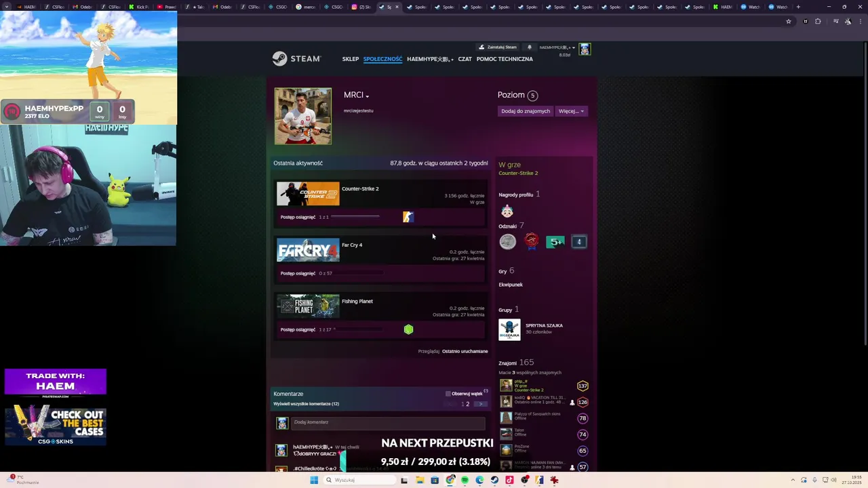Click the Wyszukaj taskbar search box
The width and height of the screenshot is (868, 488).
pyautogui.click(x=359, y=480)
